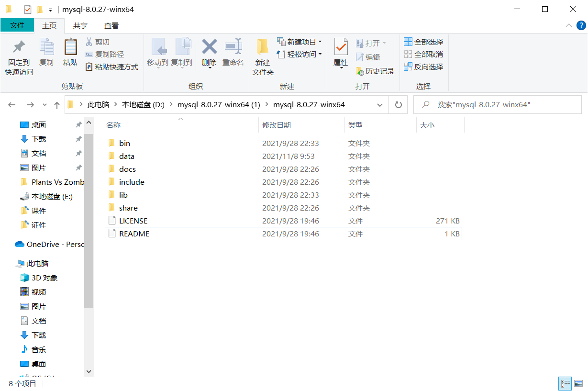This screenshot has height=391, width=588.
Task: Open the 新建项目 dropdown
Action: pyautogui.click(x=299, y=42)
